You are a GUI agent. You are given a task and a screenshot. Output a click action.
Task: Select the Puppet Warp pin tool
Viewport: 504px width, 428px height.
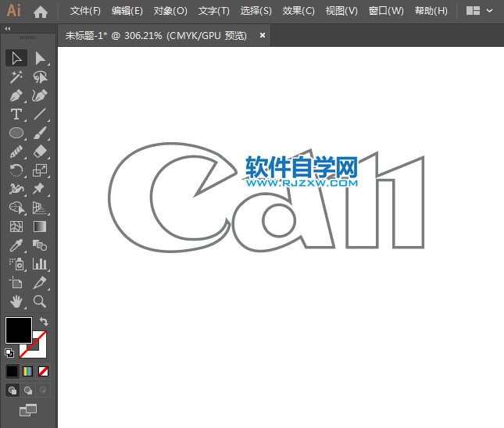40,188
